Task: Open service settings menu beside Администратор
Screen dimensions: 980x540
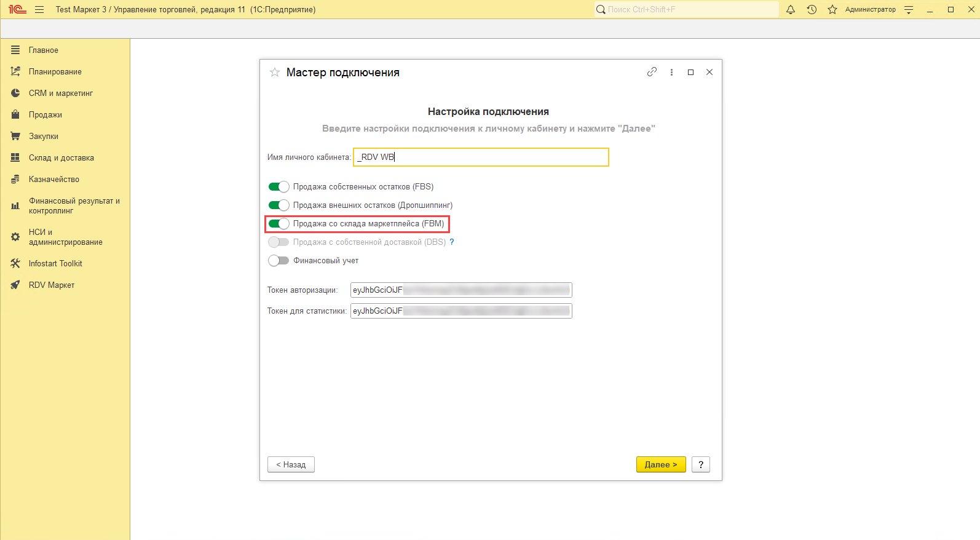Action: tap(909, 9)
